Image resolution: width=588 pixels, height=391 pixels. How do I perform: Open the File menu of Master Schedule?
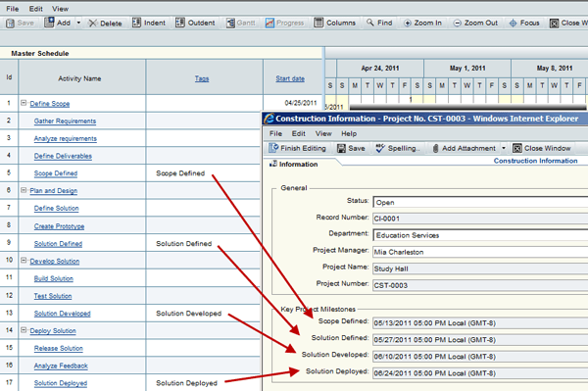[13, 9]
